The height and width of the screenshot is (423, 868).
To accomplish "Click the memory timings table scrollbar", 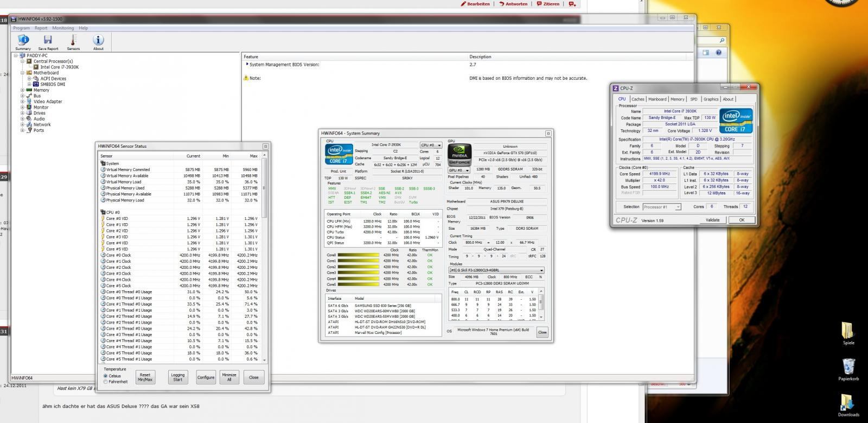I will coord(541,304).
